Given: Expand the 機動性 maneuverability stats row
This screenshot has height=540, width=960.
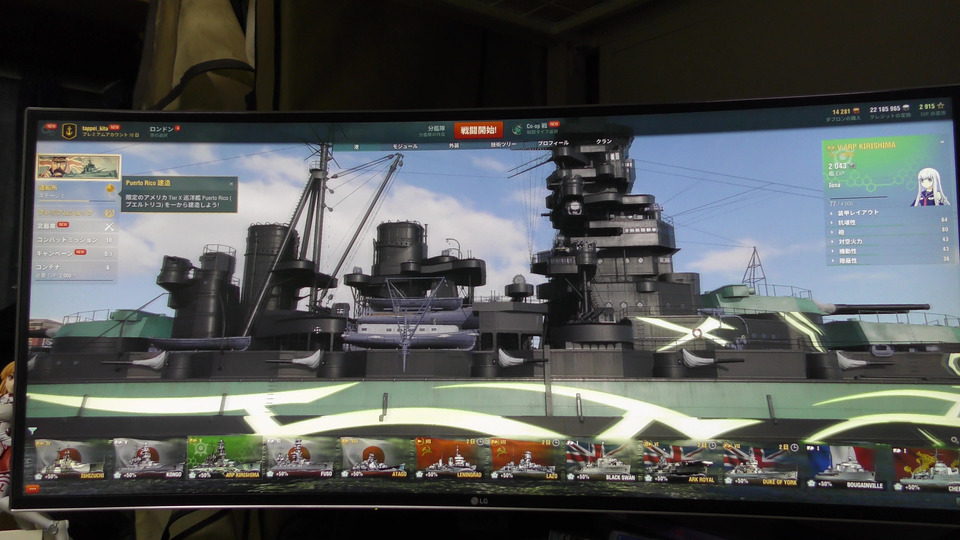Looking at the screenshot, I should (x=888, y=251).
